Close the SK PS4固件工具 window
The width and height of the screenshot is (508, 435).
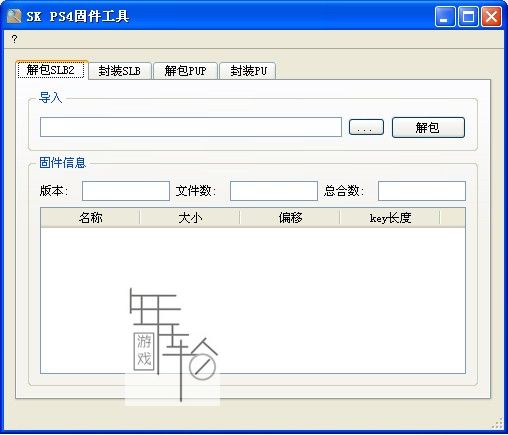click(x=491, y=16)
